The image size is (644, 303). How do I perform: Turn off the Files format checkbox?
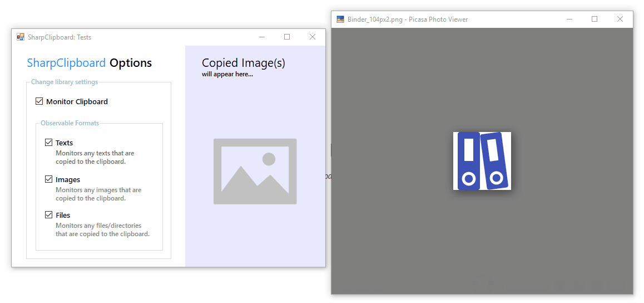click(x=49, y=215)
